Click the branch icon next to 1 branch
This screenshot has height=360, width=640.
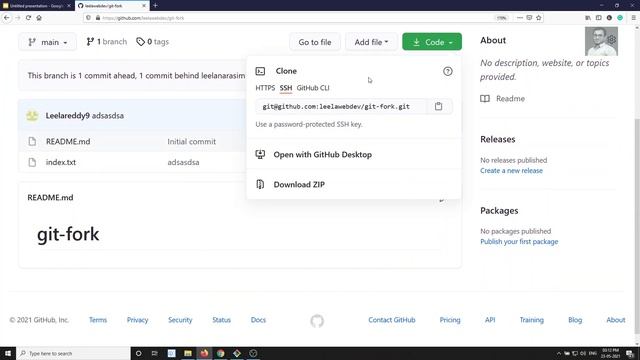[90, 42]
